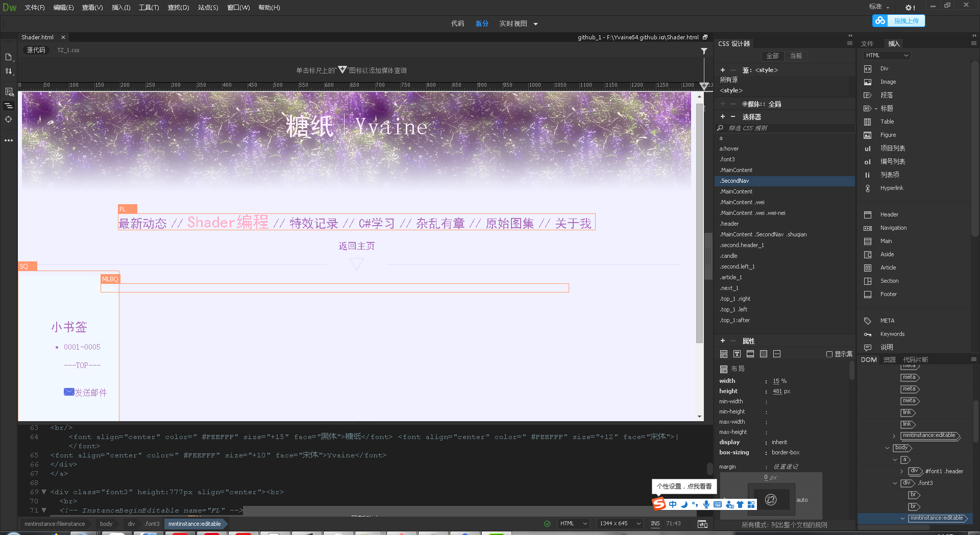The height and width of the screenshot is (535, 980).
Task: Collapse the body node in DOM tree
Action: point(887,448)
